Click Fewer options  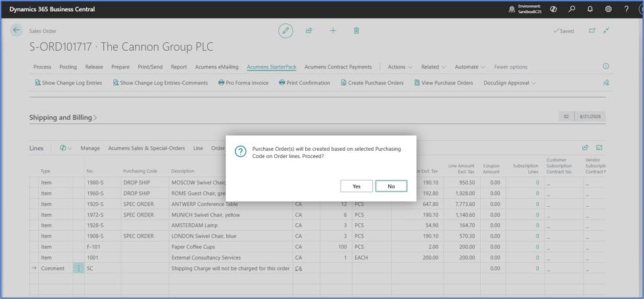(x=510, y=67)
